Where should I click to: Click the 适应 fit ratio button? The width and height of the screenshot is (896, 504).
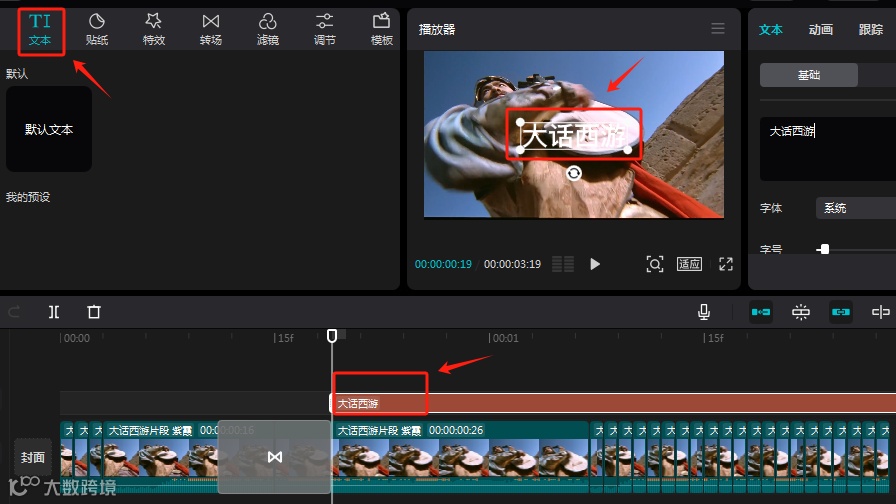[x=689, y=264]
